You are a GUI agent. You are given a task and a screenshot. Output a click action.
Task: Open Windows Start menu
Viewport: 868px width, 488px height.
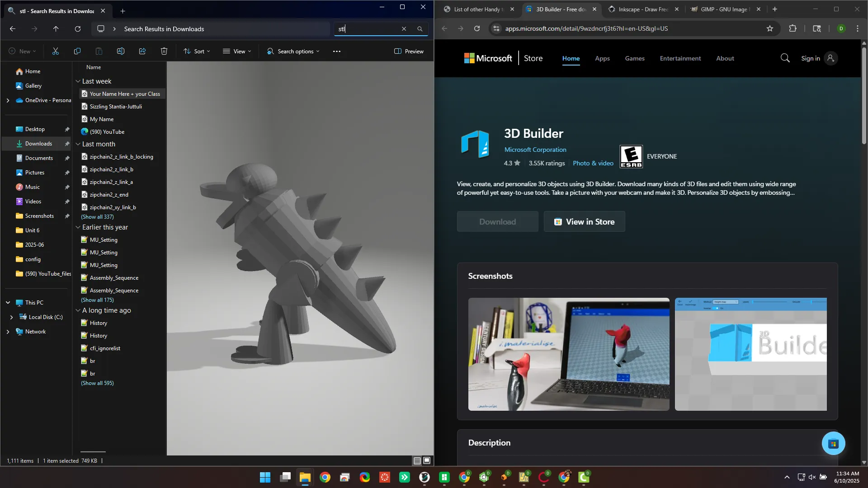(x=265, y=477)
